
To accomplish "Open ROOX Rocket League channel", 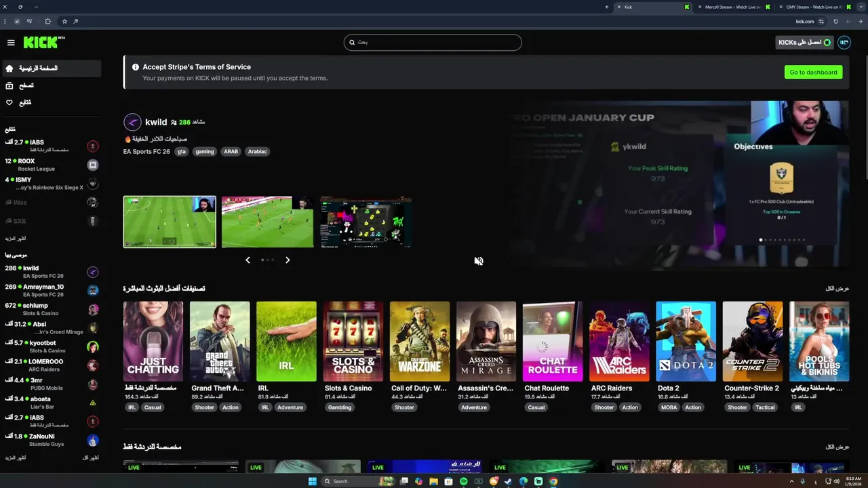I will 51,165.
